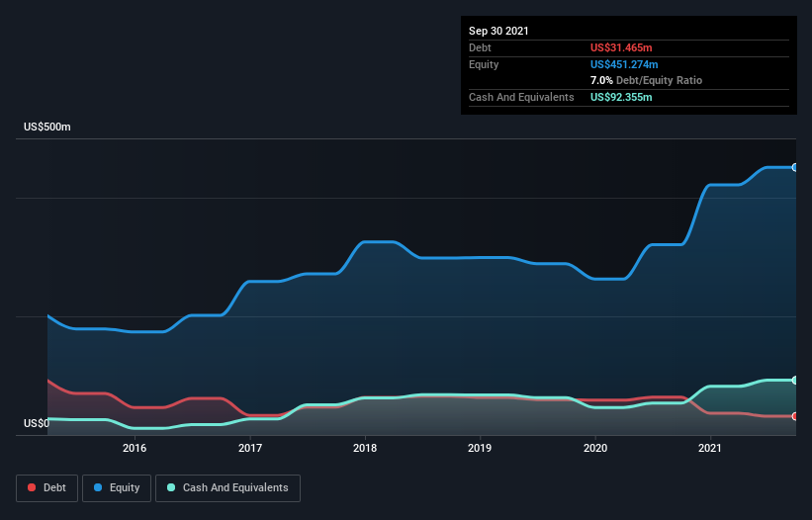Click the US$500m axis label
This screenshot has width=812, height=520.
pyautogui.click(x=47, y=127)
